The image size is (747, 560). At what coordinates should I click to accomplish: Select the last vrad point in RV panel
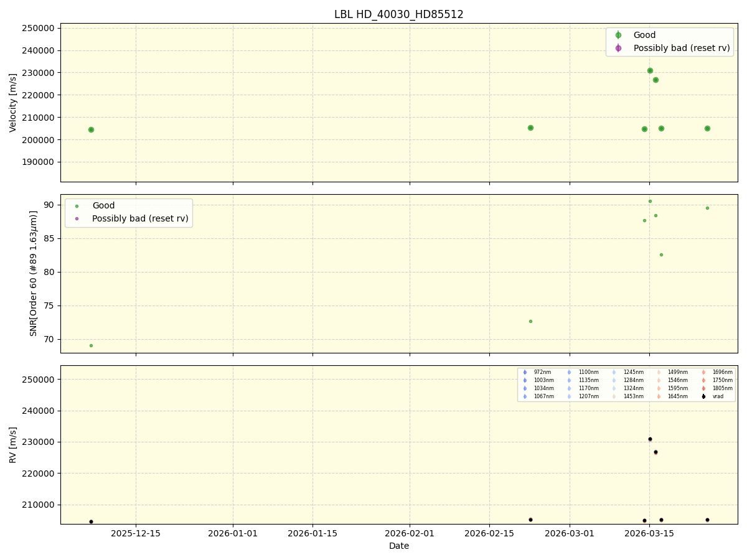pos(707,520)
